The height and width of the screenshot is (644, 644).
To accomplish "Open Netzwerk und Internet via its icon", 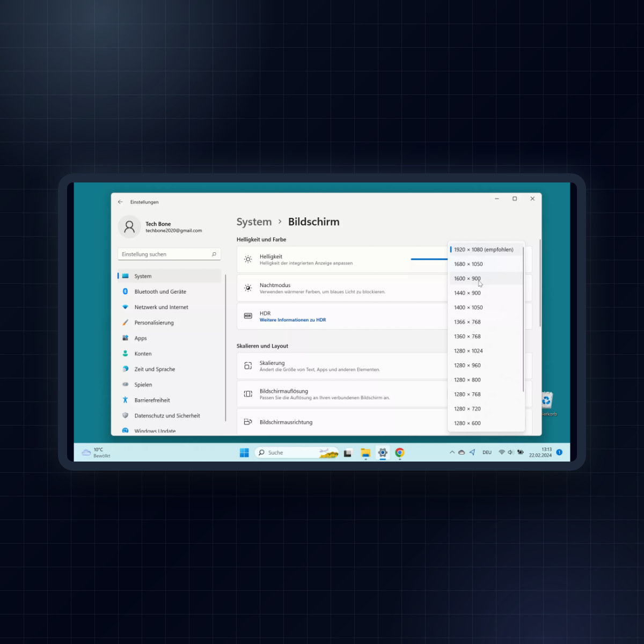I will tap(125, 307).
